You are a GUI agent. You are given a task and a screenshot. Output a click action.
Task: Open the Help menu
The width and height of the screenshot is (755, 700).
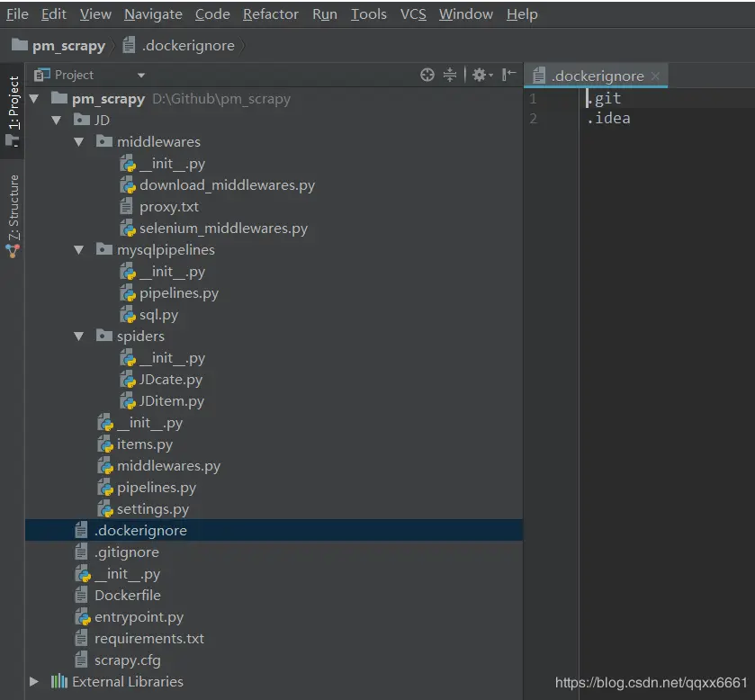click(x=522, y=14)
